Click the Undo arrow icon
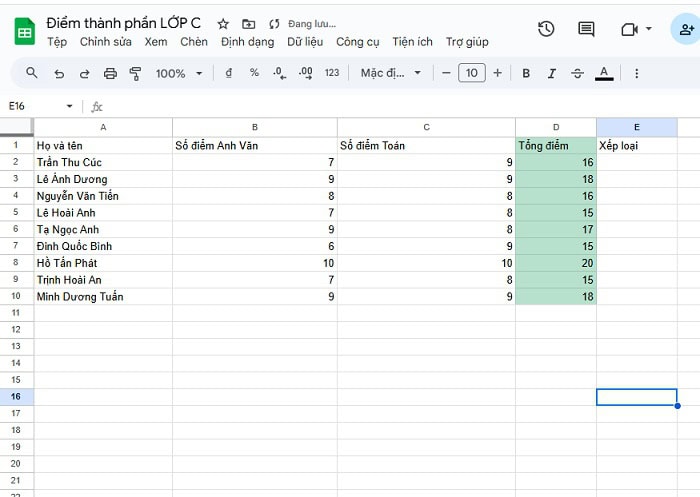Screen dimensions: 700x497 click(x=59, y=73)
